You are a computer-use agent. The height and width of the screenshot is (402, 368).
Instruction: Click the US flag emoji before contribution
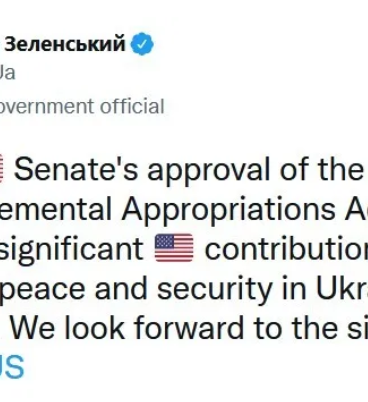tap(174, 248)
